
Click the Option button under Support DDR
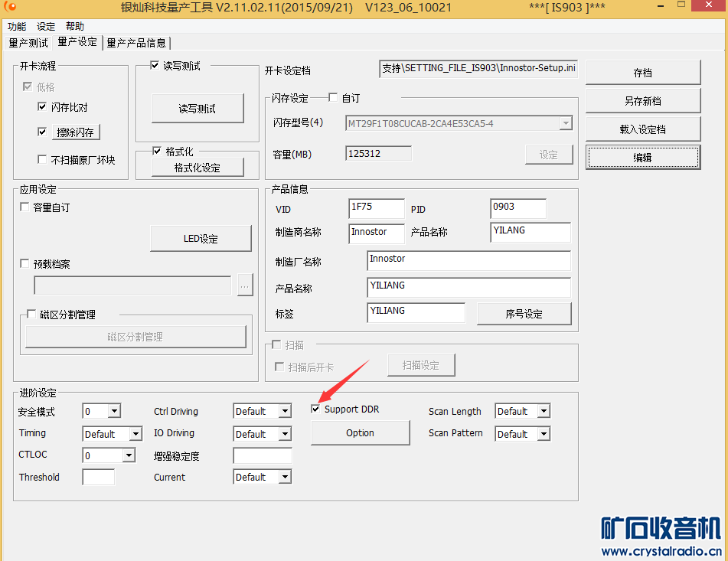click(361, 433)
